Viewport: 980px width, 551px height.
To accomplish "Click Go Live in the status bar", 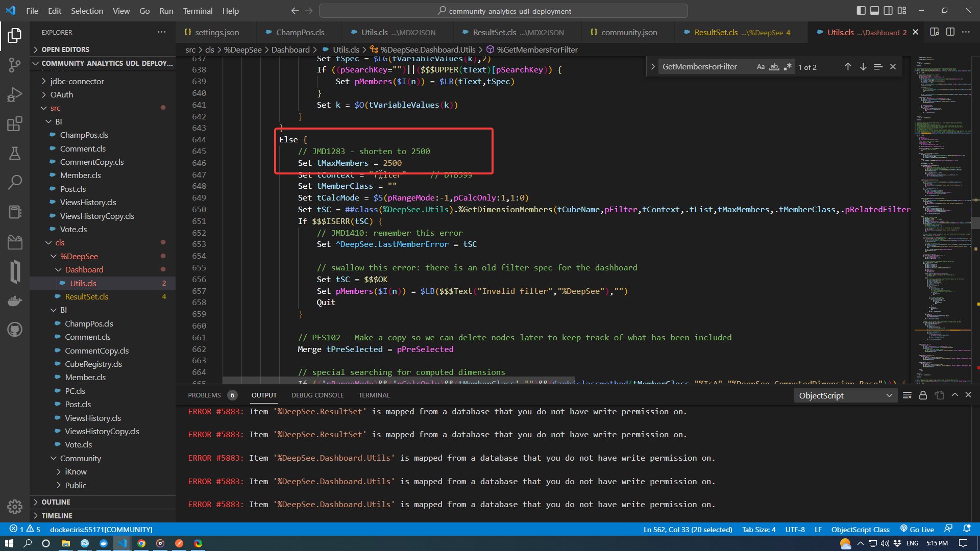I will 917,530.
